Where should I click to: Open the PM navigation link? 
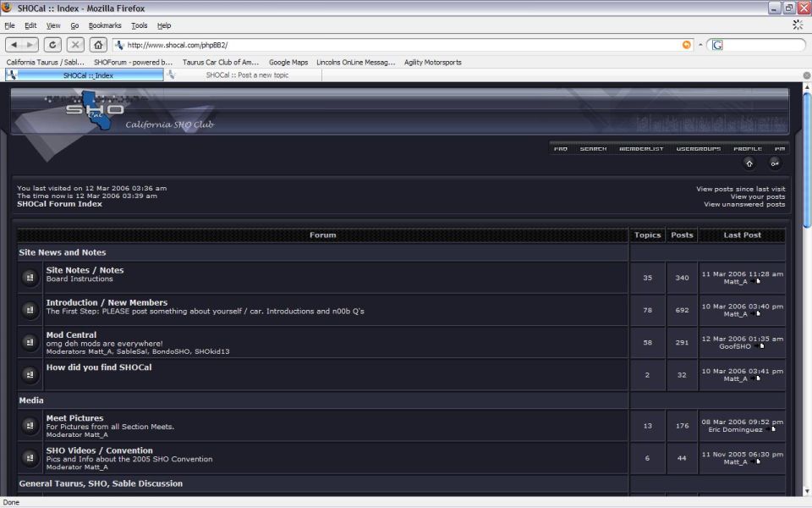coord(779,149)
